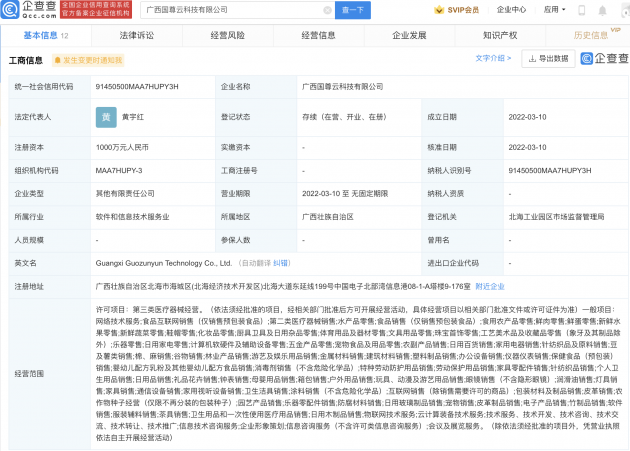Click the company name 广西国尊云科技有限公司 cell
Image resolution: width=630 pixels, height=451 pixels.
342,86
